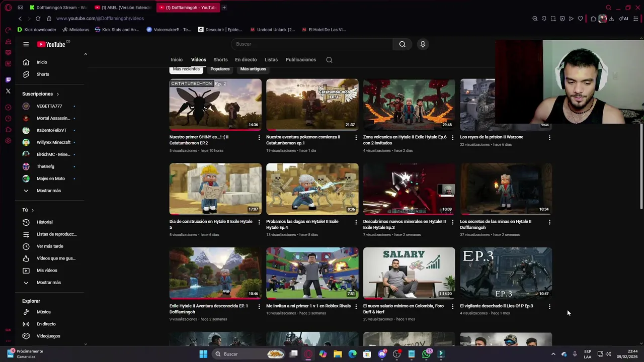644x362 pixels.
Task: Open options for Catatumbomon ep.1 video
Action: [356, 138]
